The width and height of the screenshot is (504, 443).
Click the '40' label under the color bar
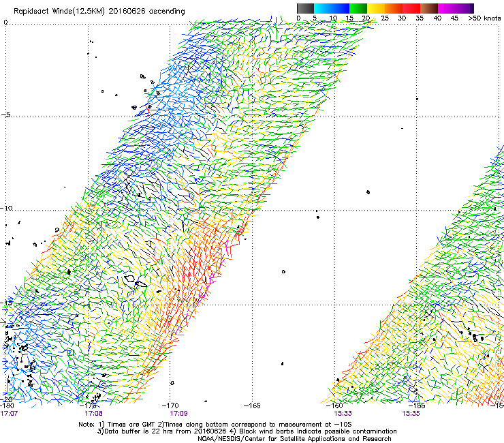(437, 18)
